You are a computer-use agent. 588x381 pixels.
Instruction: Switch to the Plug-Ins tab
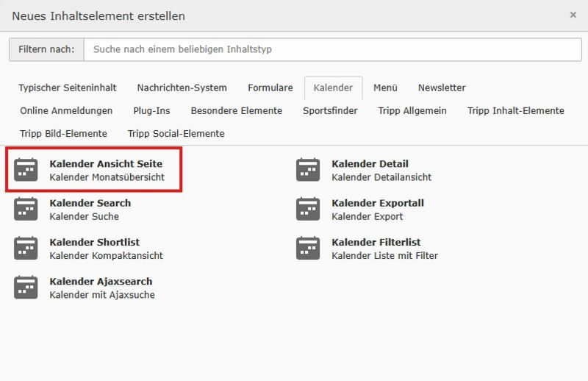151,110
